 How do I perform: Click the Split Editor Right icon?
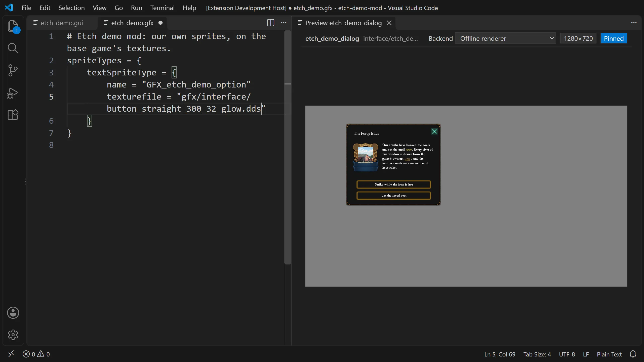coord(271,23)
